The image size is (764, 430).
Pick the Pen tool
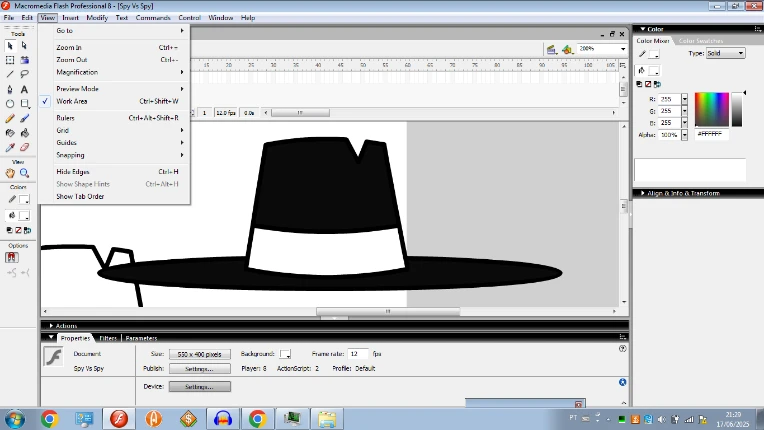click(x=10, y=89)
